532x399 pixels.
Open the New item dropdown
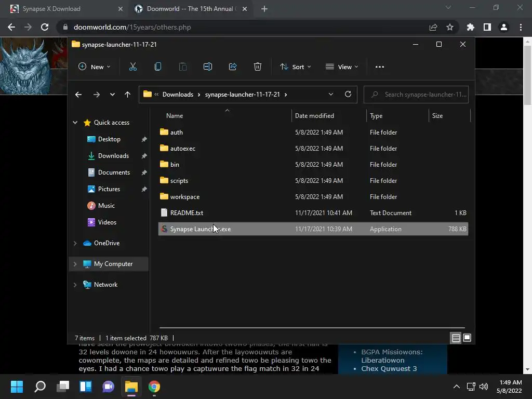point(95,67)
